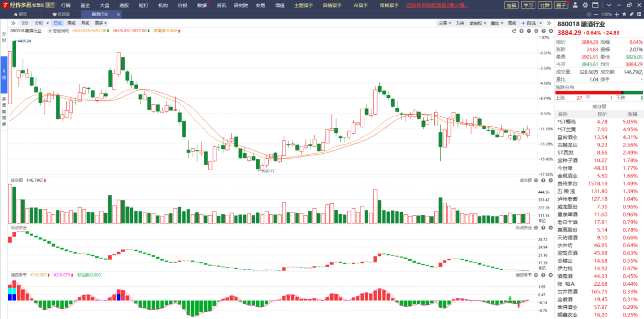Close the 流动资金 indicator panel
This screenshot has height=319, width=644.
pos(549,227)
